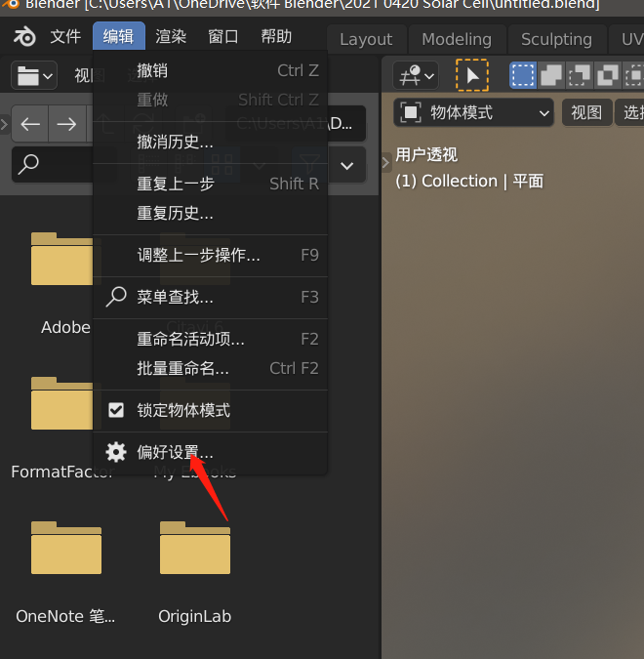The image size is (644, 659).
Task: Open the 帮助 menu
Action: pyautogui.click(x=276, y=36)
